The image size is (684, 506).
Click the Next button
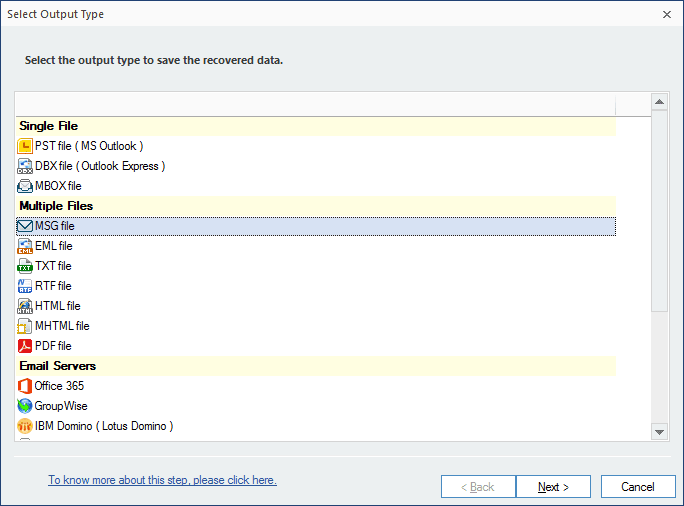point(553,487)
